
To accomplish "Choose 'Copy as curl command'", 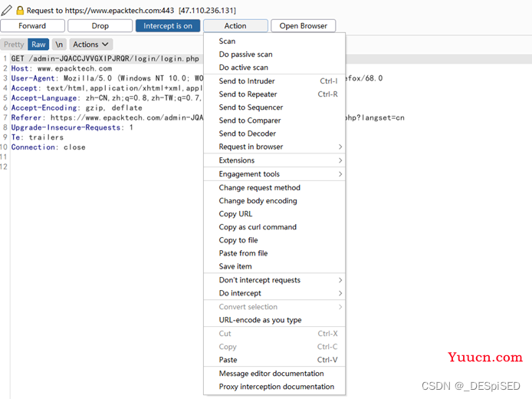I will coord(274,227).
